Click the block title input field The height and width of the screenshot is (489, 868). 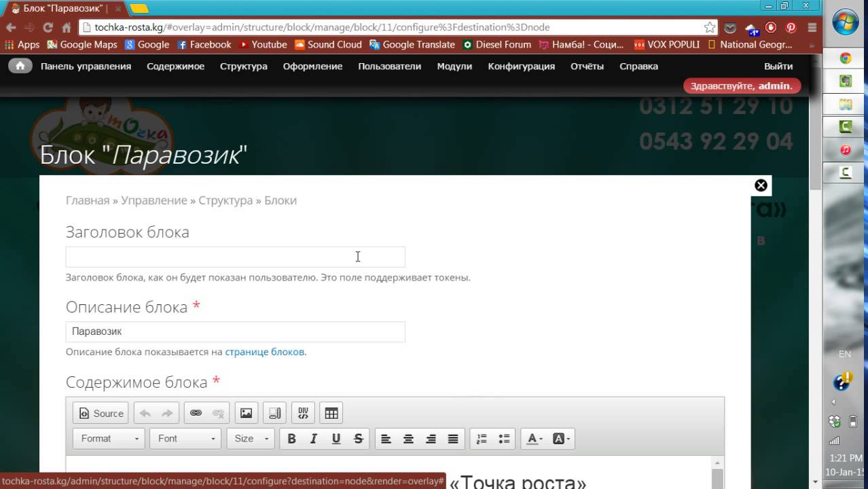point(235,257)
